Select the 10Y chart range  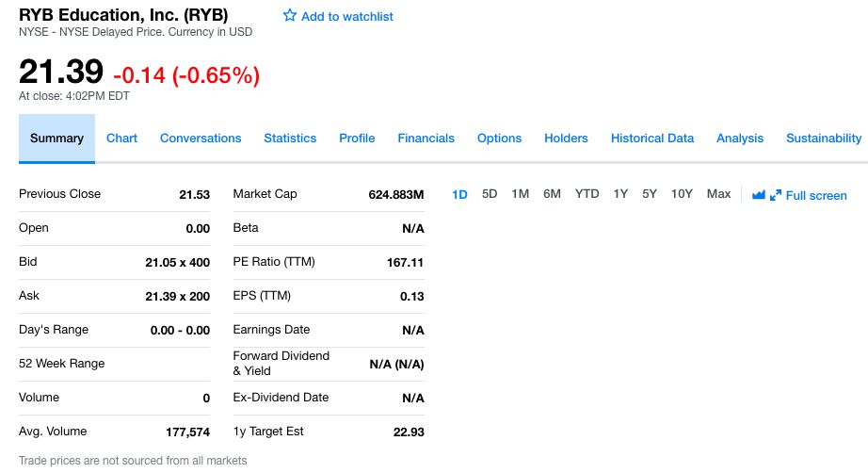coord(682,194)
